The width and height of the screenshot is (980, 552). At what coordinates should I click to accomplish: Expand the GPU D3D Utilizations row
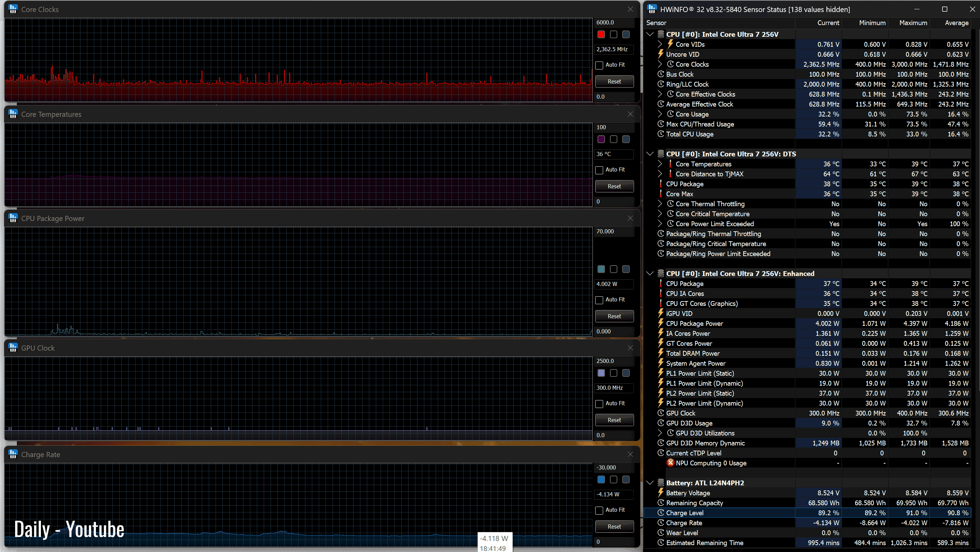[660, 433]
